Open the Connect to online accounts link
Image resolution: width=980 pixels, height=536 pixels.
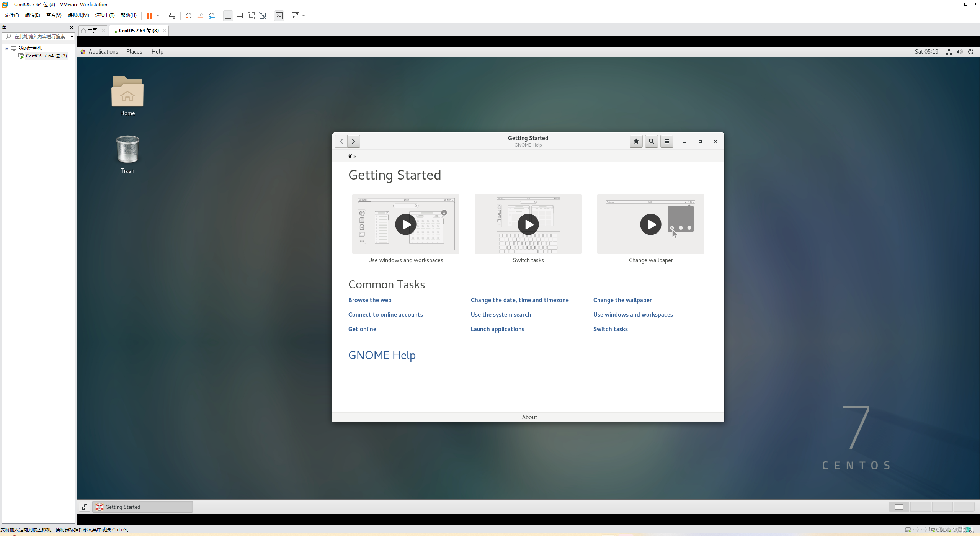(385, 315)
